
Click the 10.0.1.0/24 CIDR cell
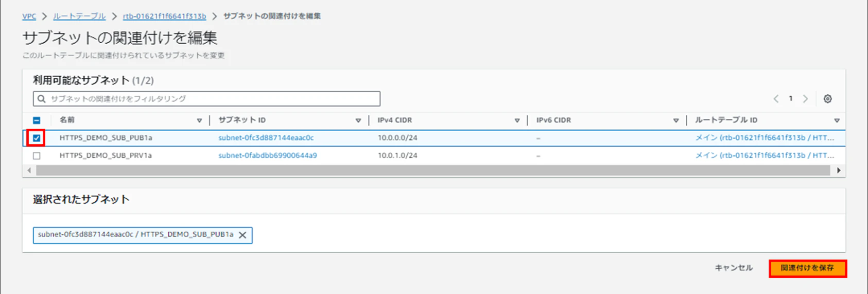(x=397, y=155)
